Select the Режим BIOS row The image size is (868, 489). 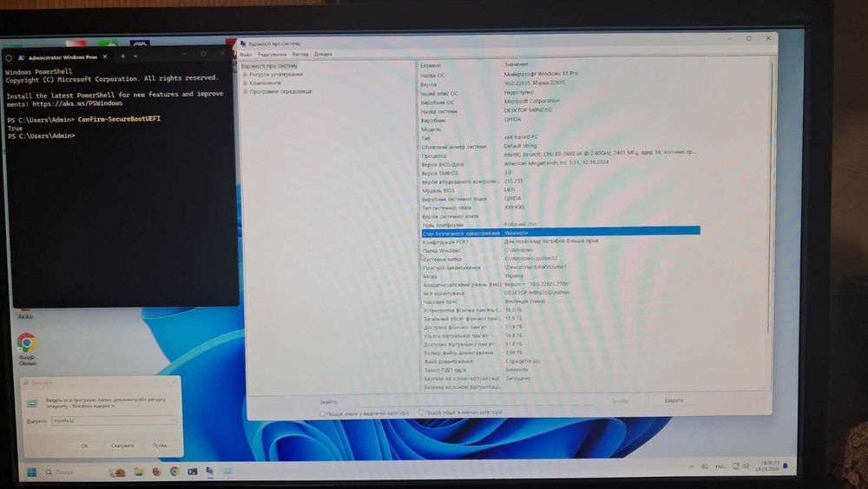coord(559,190)
